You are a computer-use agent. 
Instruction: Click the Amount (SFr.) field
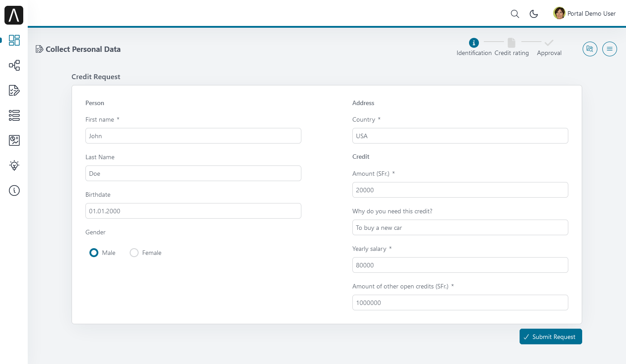(x=460, y=190)
